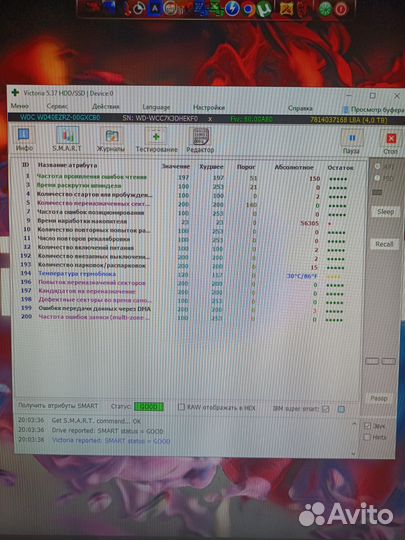Open the Редактор disk editor
Screen dimensions: 405x540
tap(200, 140)
